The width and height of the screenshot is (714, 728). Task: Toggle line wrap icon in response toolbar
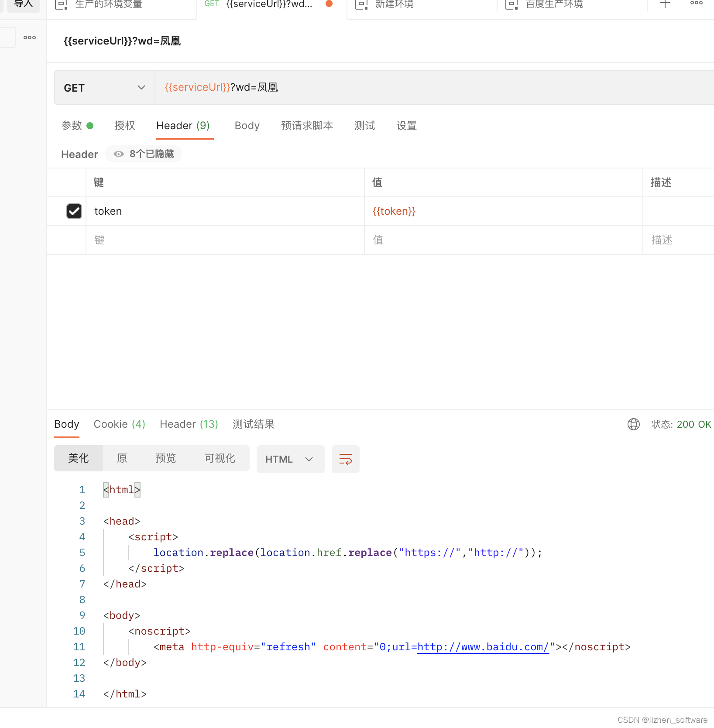point(346,459)
